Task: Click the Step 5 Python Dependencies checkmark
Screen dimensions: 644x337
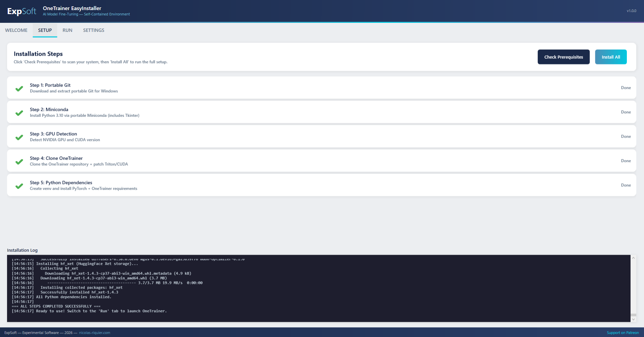Action: pyautogui.click(x=19, y=186)
